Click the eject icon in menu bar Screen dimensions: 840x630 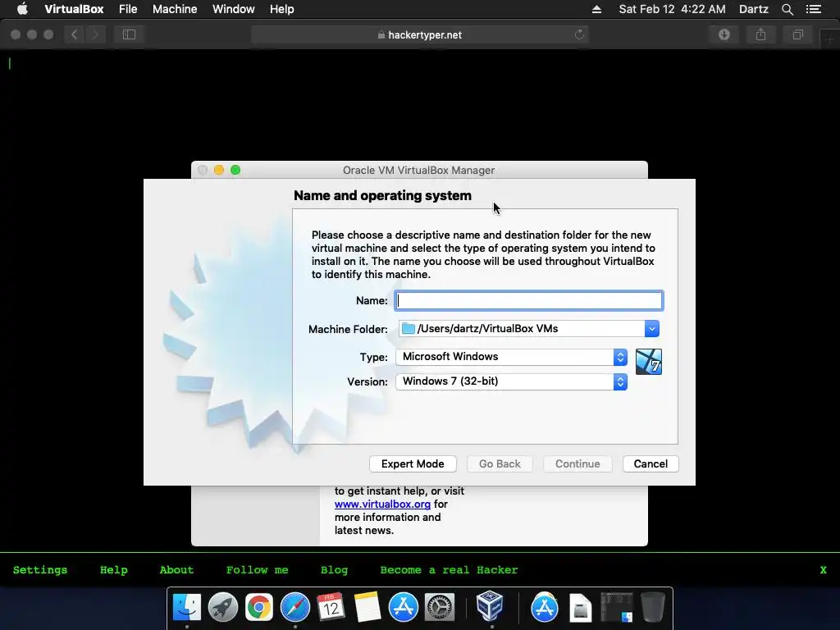[596, 9]
